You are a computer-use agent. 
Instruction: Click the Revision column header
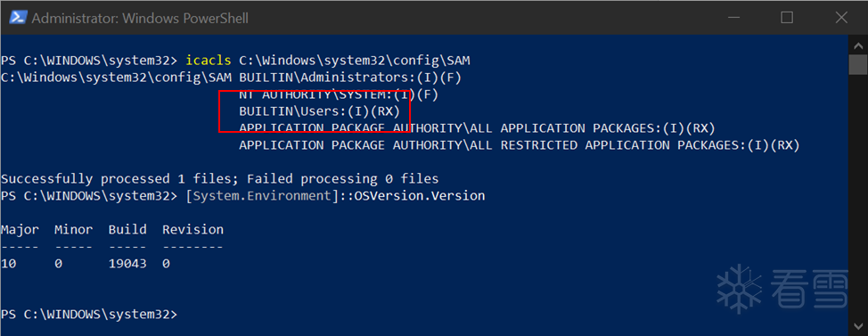pyautogui.click(x=192, y=229)
